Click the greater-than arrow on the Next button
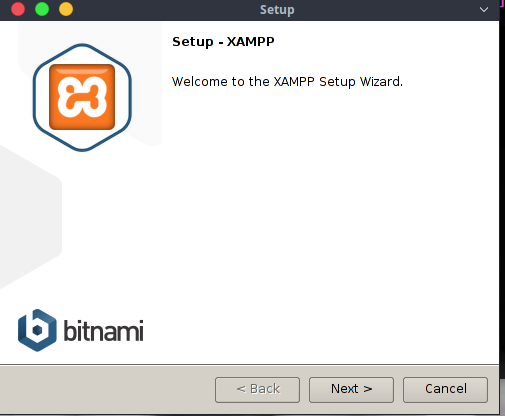Image resolution: width=505 pixels, height=416 pixels. tap(368, 389)
